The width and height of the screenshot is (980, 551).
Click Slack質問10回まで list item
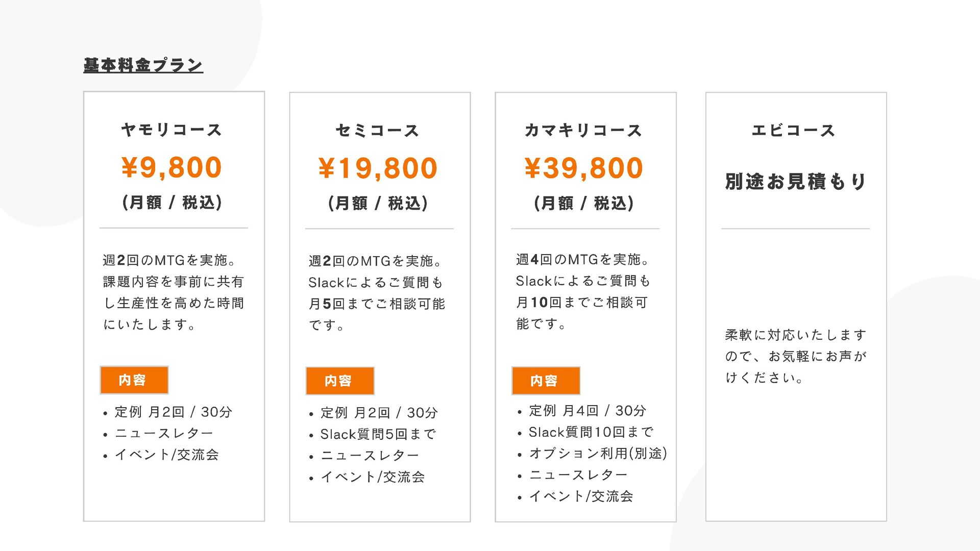point(591,432)
